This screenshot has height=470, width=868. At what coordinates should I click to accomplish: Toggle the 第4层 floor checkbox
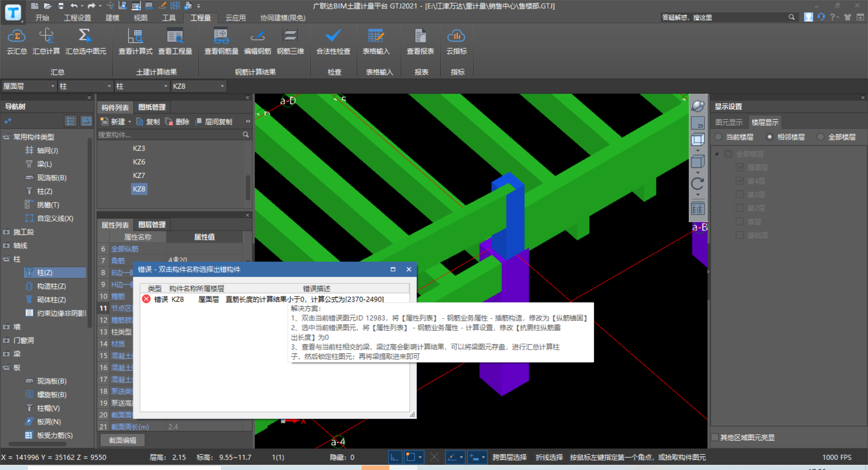click(740, 181)
